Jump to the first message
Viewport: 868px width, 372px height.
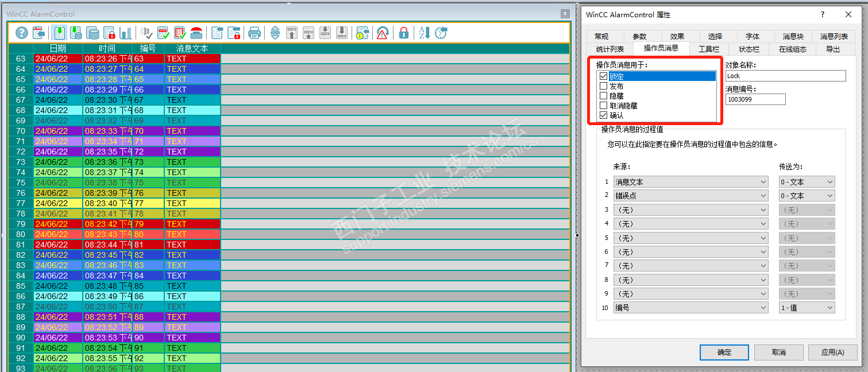pyautogui.click(x=292, y=33)
